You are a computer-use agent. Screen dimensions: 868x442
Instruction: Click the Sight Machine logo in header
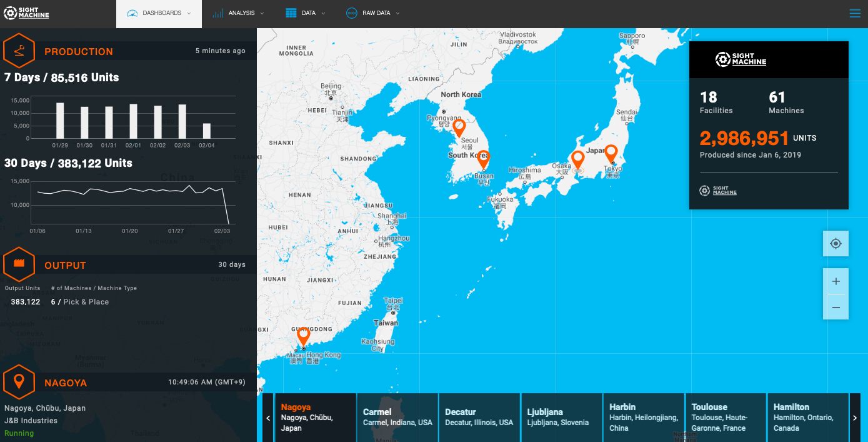[26, 13]
